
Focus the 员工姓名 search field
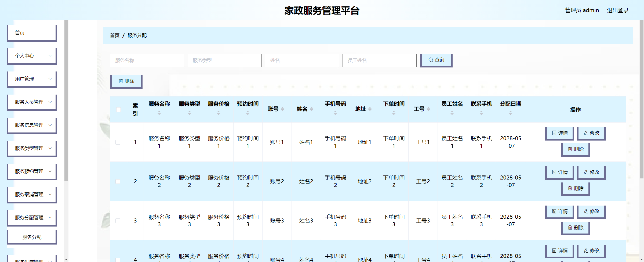click(x=379, y=60)
